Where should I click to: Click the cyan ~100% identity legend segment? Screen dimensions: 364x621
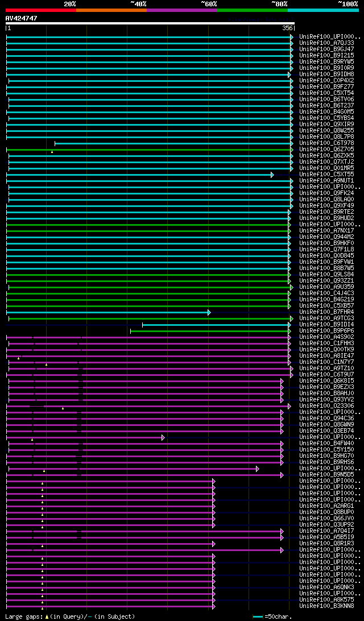323,10
